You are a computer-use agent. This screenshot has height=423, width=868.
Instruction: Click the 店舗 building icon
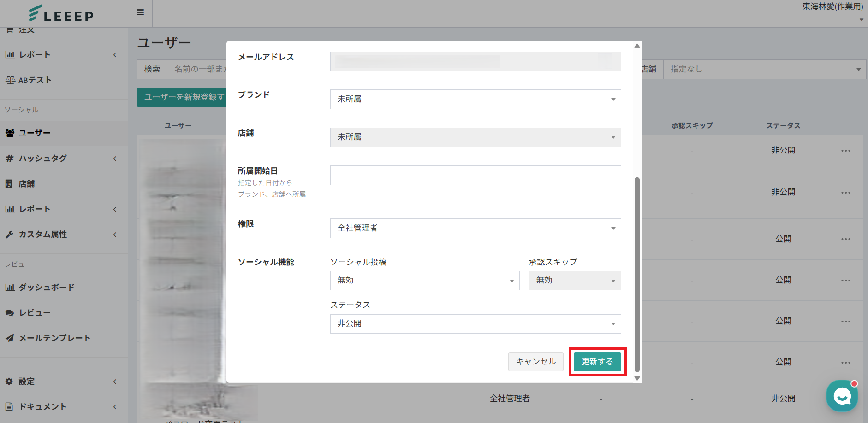click(x=9, y=184)
